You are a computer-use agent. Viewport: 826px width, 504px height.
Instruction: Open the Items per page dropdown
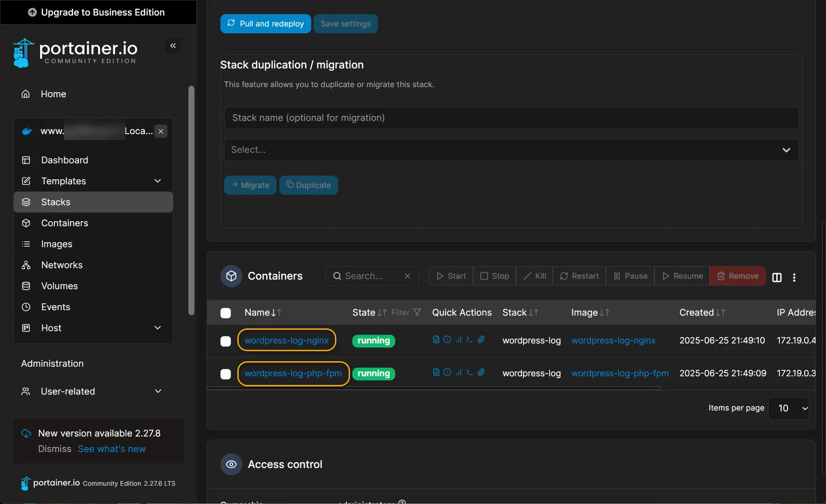click(x=788, y=408)
